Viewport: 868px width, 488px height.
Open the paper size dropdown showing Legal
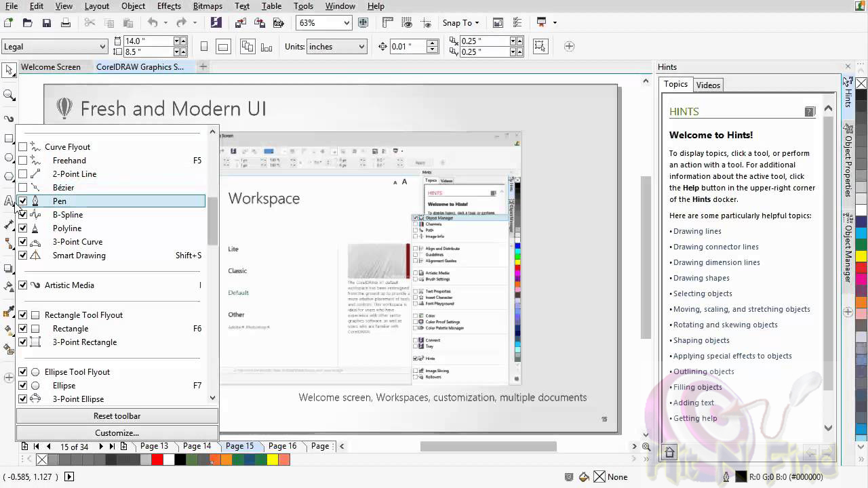pyautogui.click(x=103, y=47)
